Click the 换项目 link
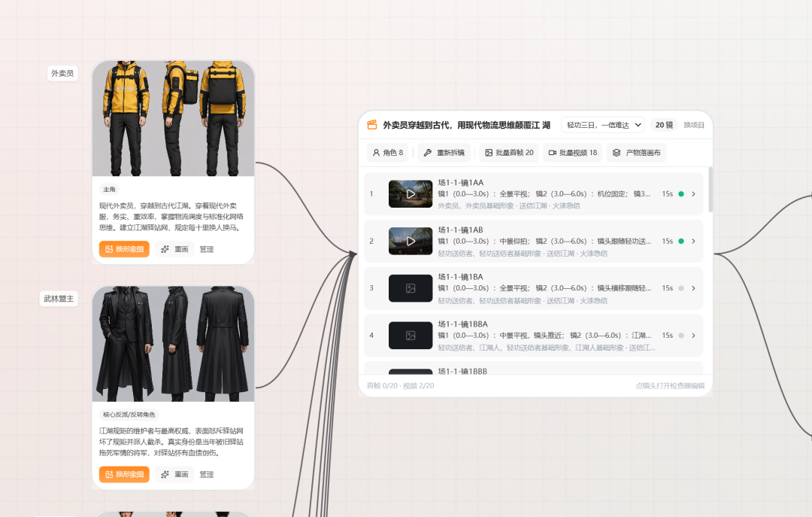Image resolution: width=812 pixels, height=517 pixels. 694,125
